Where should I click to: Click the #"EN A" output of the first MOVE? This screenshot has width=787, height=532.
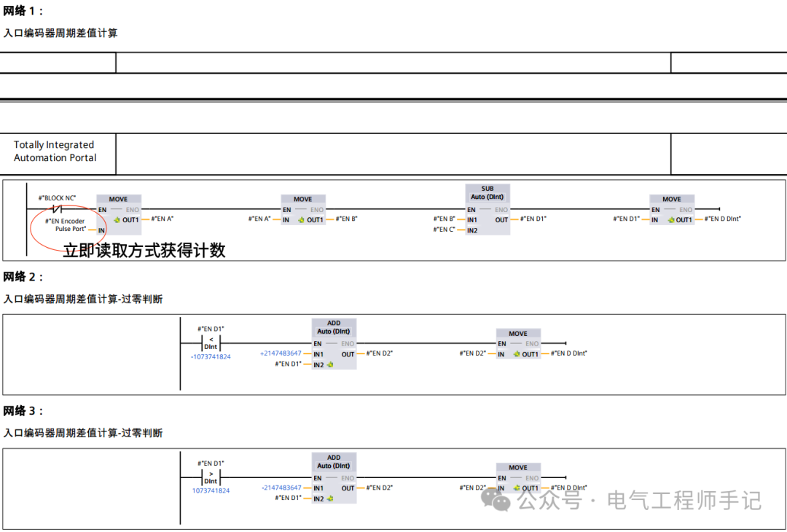click(x=162, y=219)
